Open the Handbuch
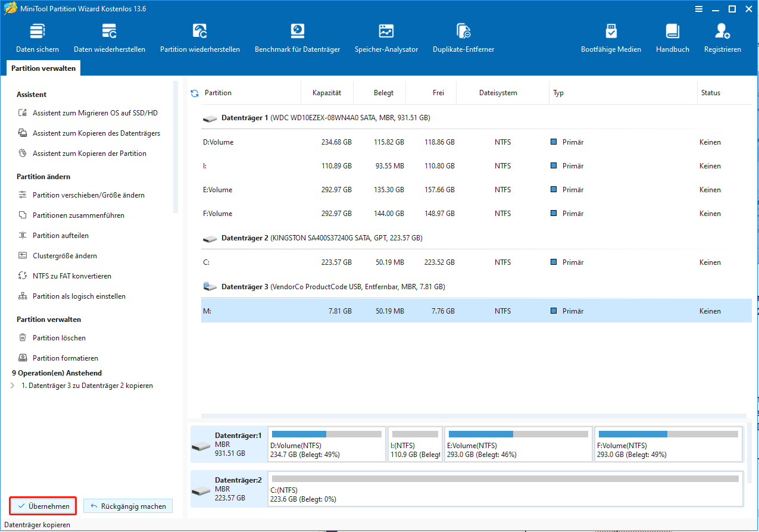Image resolution: width=759 pixels, height=532 pixels. click(673, 39)
